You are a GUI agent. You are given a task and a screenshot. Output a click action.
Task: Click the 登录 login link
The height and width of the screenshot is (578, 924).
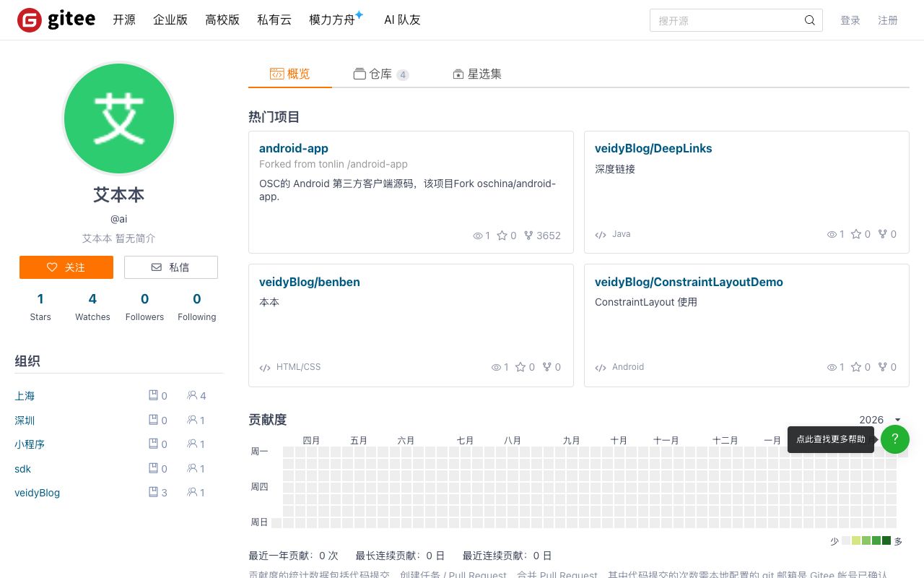pos(850,20)
